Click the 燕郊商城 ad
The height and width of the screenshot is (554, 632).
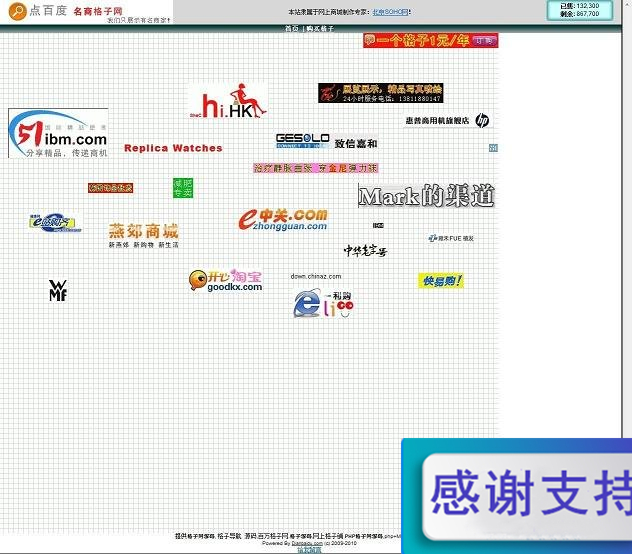[143, 235]
